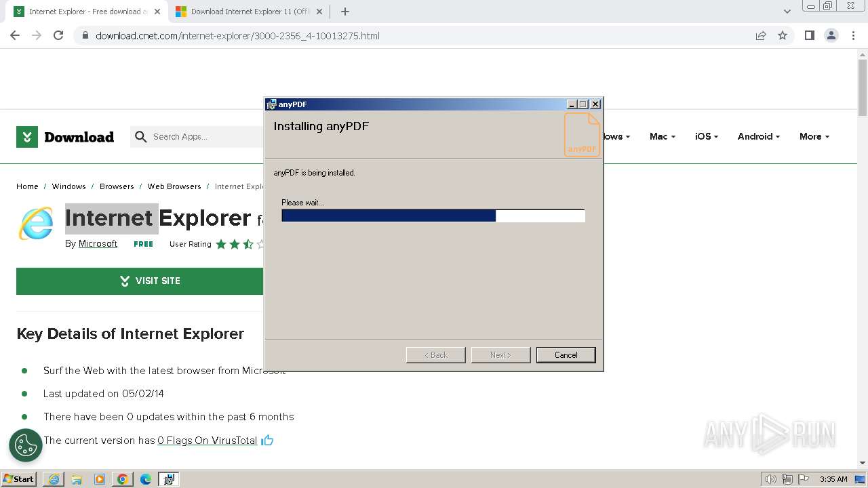Click the green VISIT SITE button

[140, 281]
